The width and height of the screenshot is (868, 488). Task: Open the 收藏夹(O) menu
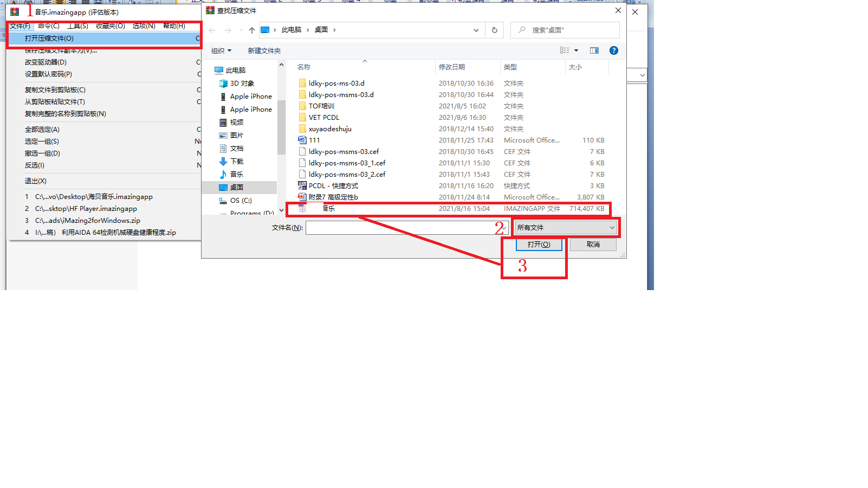[111, 26]
